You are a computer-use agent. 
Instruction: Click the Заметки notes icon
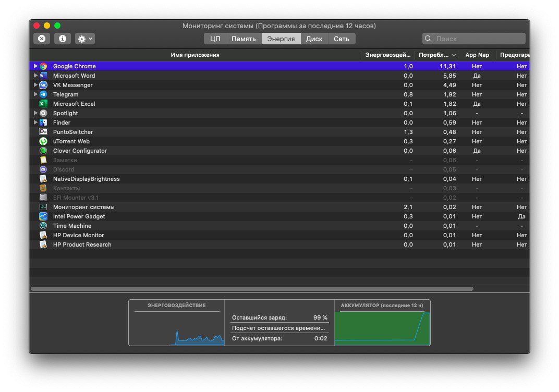43,160
